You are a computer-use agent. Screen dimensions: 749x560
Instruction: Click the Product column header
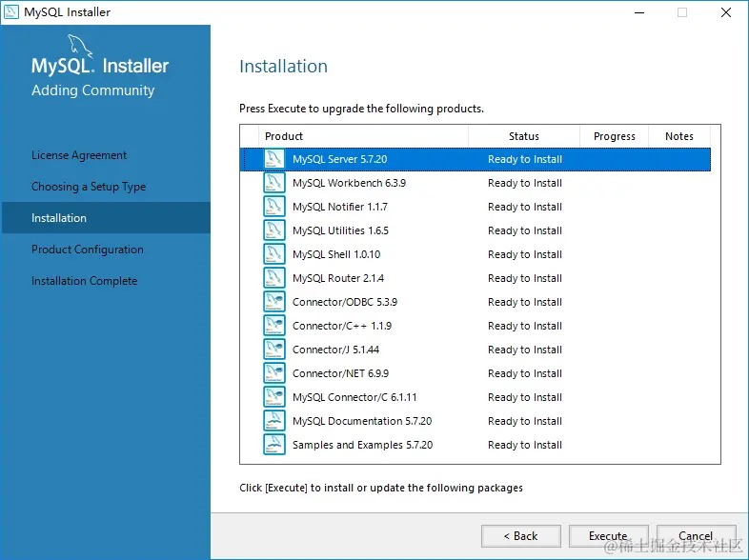click(363, 136)
